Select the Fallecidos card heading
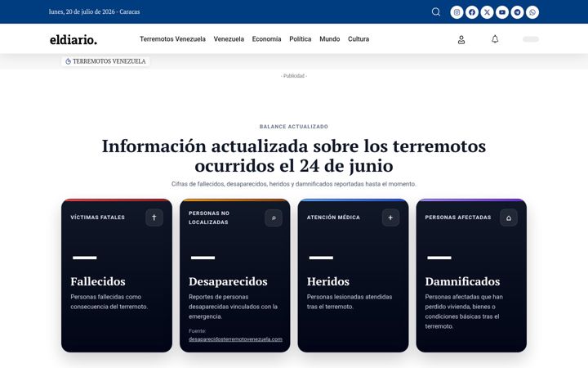Screen dimensions: 588x368 click(x=98, y=281)
